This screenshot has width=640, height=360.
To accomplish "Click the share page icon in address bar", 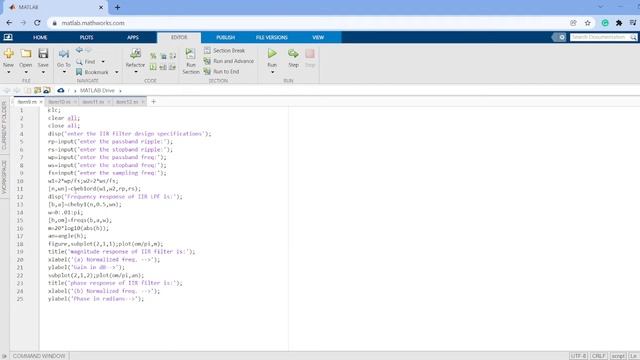I will click(x=573, y=23).
